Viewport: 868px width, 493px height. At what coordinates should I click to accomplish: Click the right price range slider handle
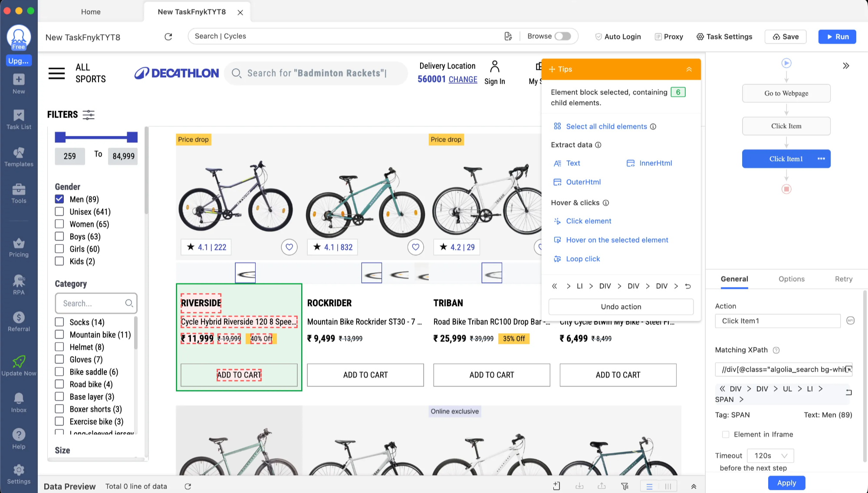[x=132, y=137]
